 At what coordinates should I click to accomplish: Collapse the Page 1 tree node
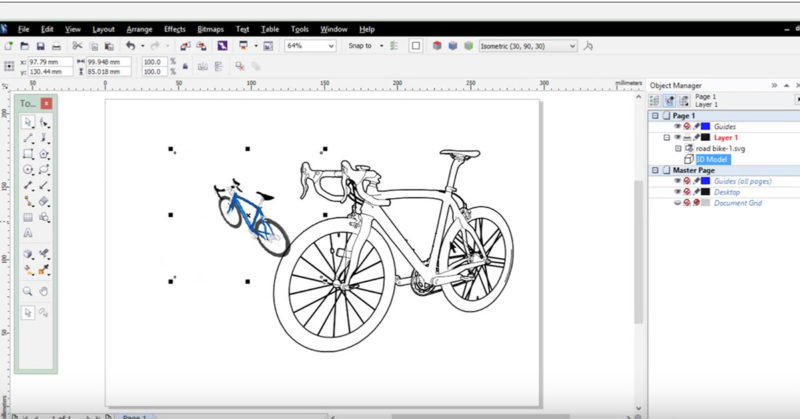coord(655,116)
